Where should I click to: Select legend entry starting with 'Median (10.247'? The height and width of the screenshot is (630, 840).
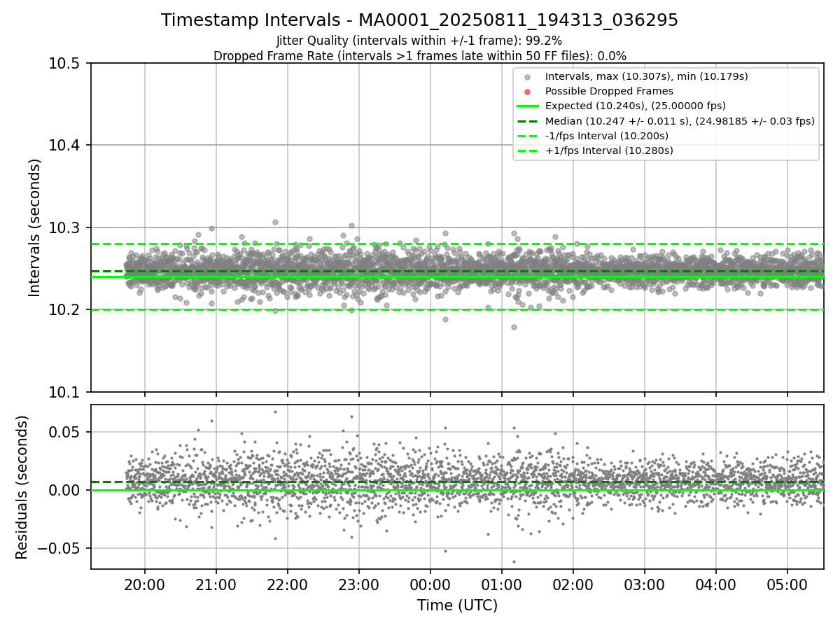[x=680, y=120]
